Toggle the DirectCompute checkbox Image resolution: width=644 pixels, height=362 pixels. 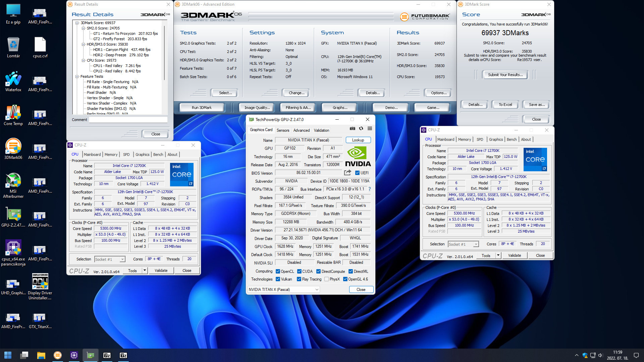pos(318,271)
